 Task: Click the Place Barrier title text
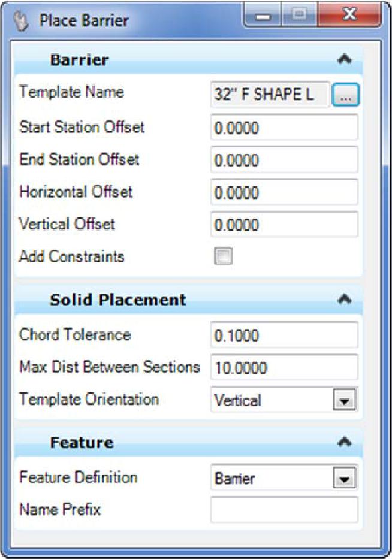pos(84,20)
